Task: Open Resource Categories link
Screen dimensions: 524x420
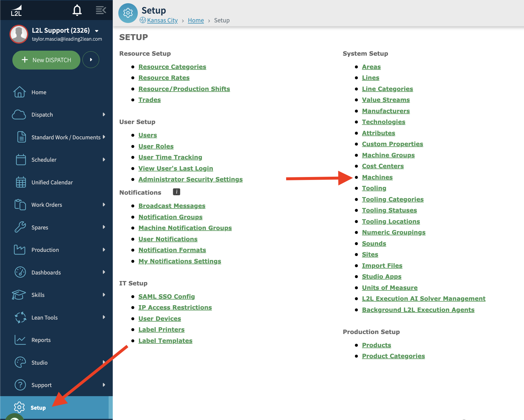Action: click(x=172, y=67)
